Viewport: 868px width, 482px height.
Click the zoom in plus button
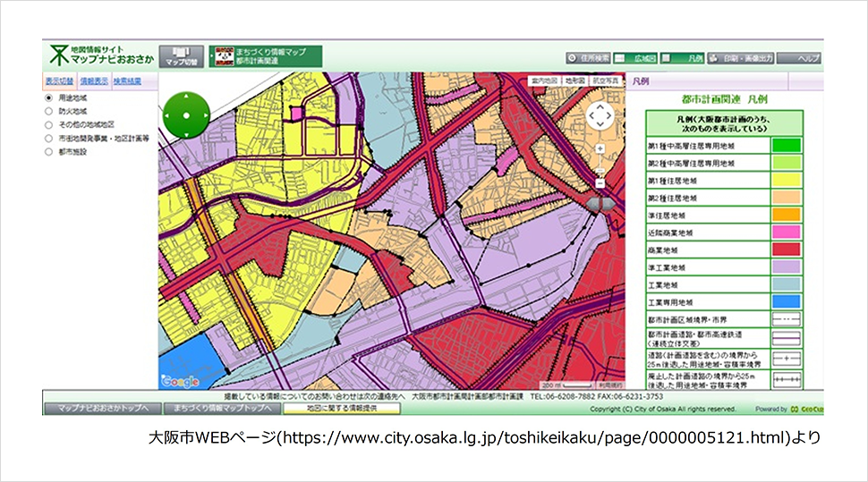coord(600,148)
